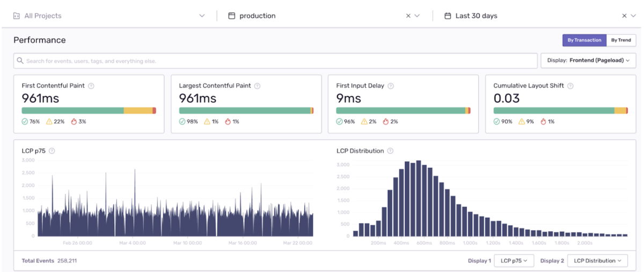Switch to By Transaction view

(584, 40)
